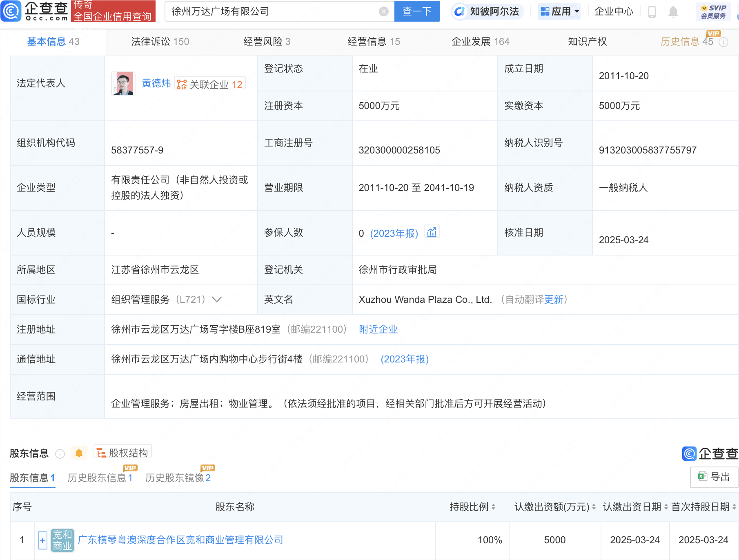Click the 查一下 search button
The image size is (739, 560).
click(417, 11)
